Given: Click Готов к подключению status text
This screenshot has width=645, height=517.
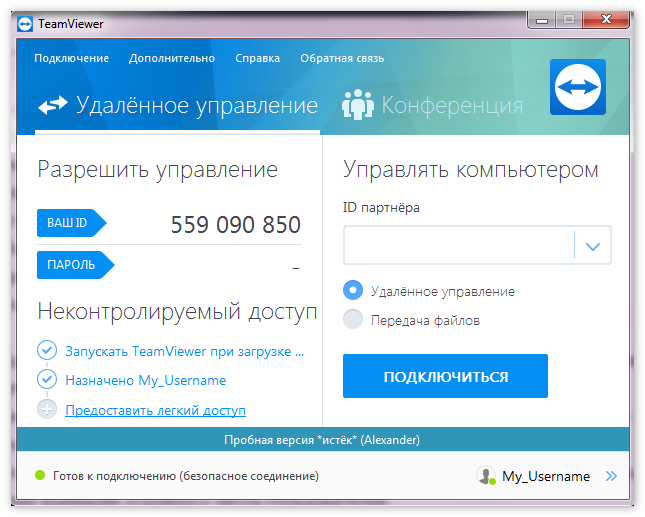Looking at the screenshot, I should coord(186,476).
